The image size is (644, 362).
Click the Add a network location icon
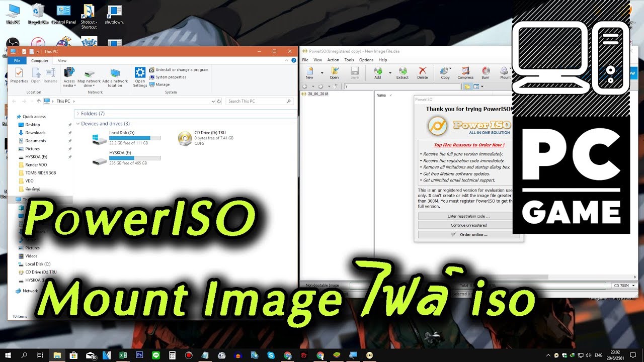(x=115, y=73)
